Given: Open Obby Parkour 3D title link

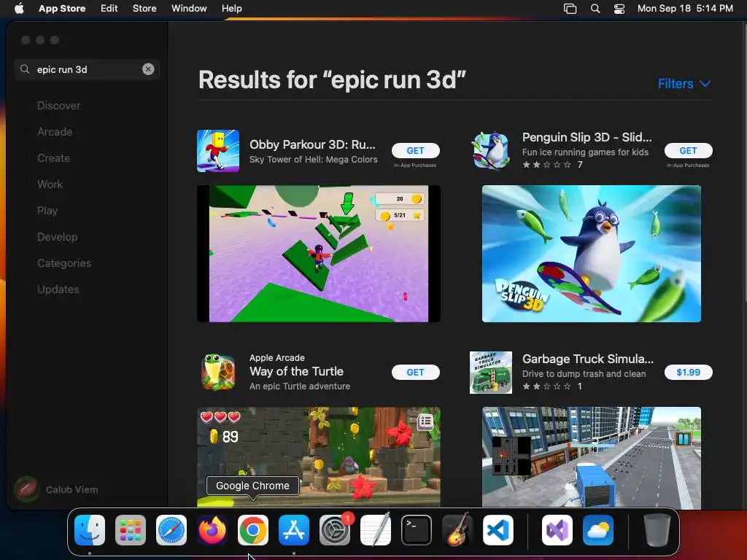Looking at the screenshot, I should coord(312,144).
